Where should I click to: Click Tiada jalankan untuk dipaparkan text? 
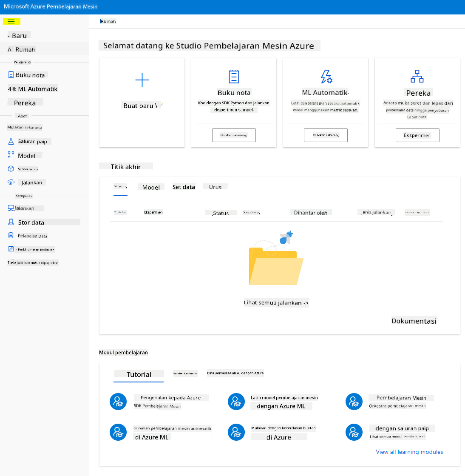[33, 262]
